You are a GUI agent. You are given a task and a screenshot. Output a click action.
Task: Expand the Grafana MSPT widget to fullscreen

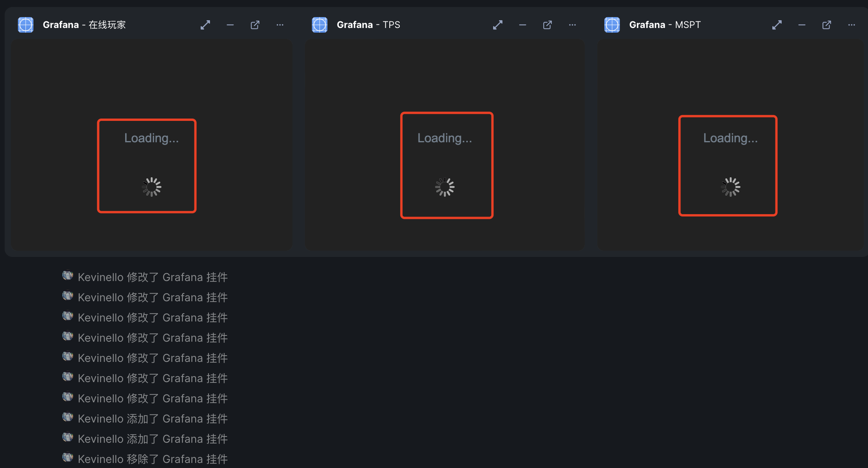point(777,25)
